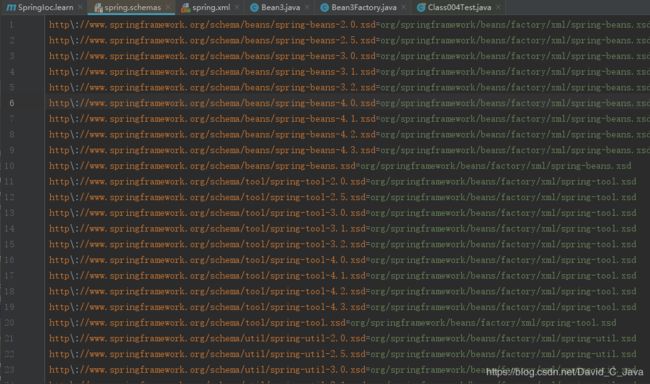This screenshot has width=650, height=384.
Task: Switch to the SpringIoc.learn tab
Action: [x=45, y=7]
